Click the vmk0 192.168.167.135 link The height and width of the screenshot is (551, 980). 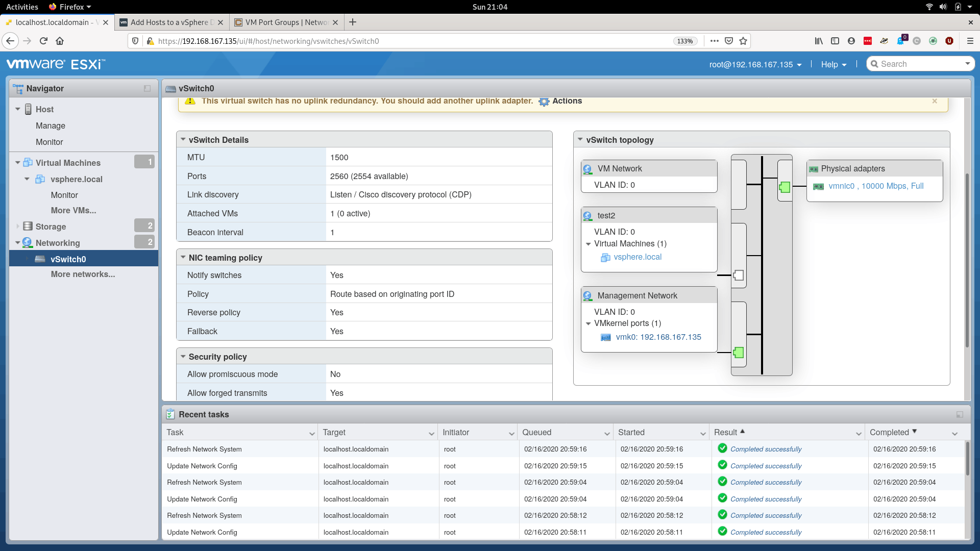coord(658,337)
